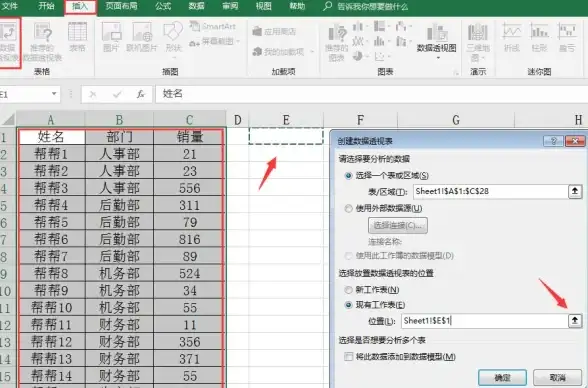Viewport: 588px width, 388px height.
Task: Select the 选择一个表或区域 radio option
Action: click(348, 175)
